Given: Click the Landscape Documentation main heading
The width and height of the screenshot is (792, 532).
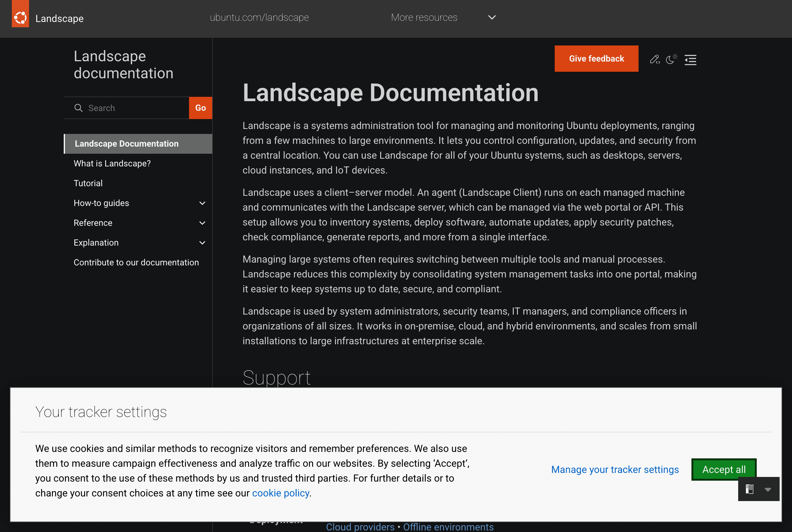Looking at the screenshot, I should [x=390, y=93].
